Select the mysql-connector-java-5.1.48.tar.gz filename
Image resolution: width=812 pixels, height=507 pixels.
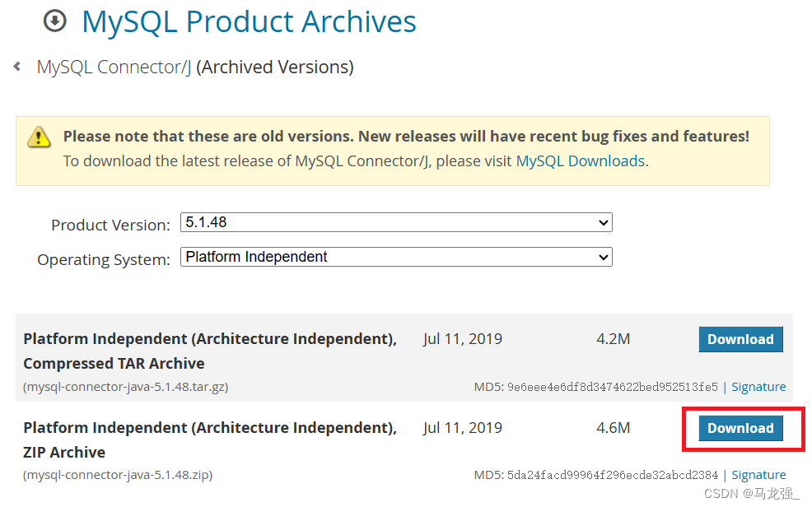[125, 386]
